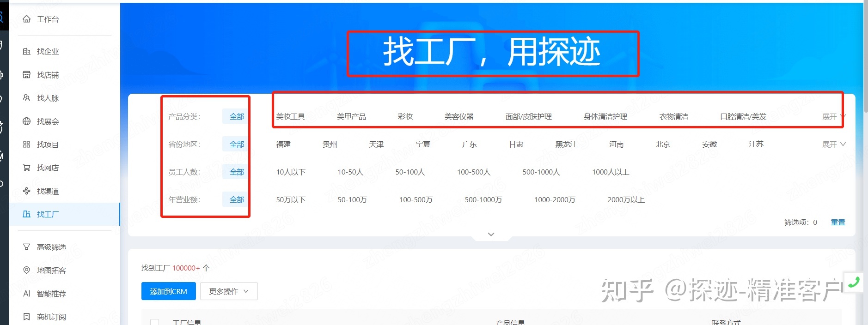The height and width of the screenshot is (325, 868).
Task: Open the 工作台 home icon
Action: pos(27,19)
